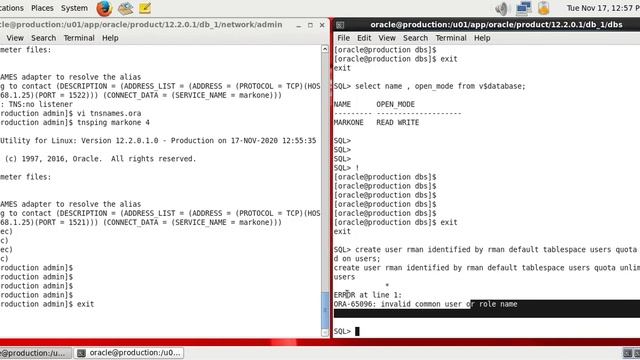Open the mail client launcher icon
The height and width of the screenshot is (360, 640).
coord(125,8)
